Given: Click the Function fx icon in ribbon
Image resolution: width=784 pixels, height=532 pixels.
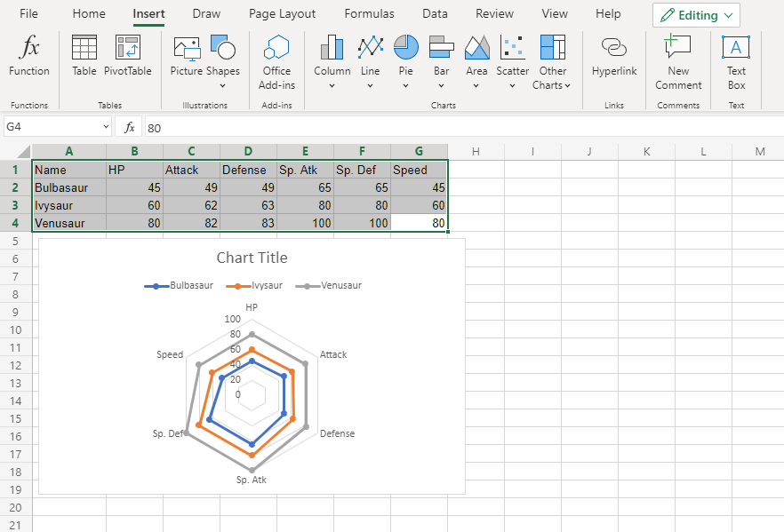Looking at the screenshot, I should click(x=29, y=57).
